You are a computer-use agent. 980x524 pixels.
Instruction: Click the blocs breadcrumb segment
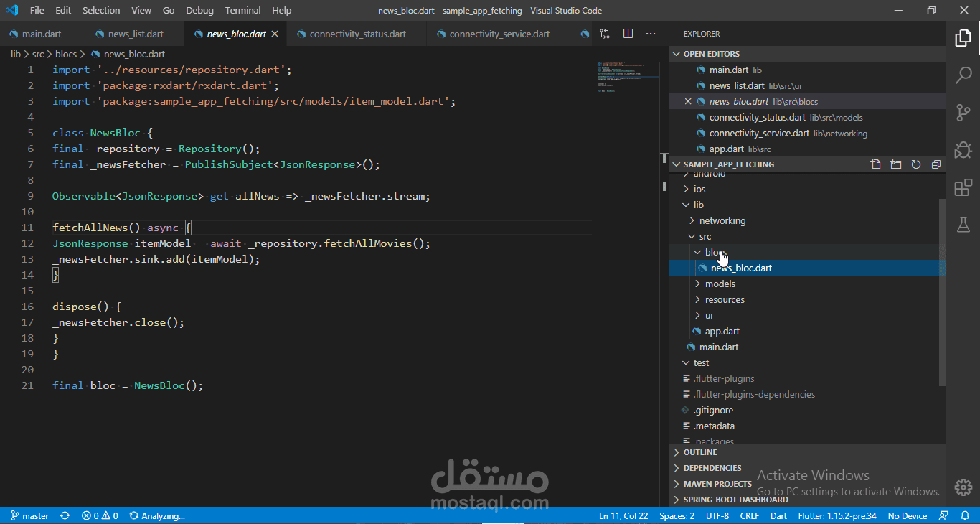tap(66, 54)
